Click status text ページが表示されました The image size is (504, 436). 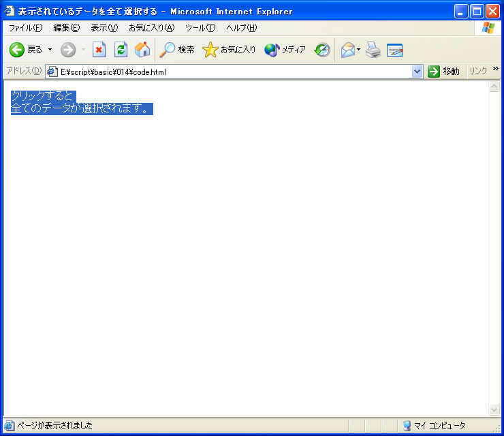pos(54,426)
